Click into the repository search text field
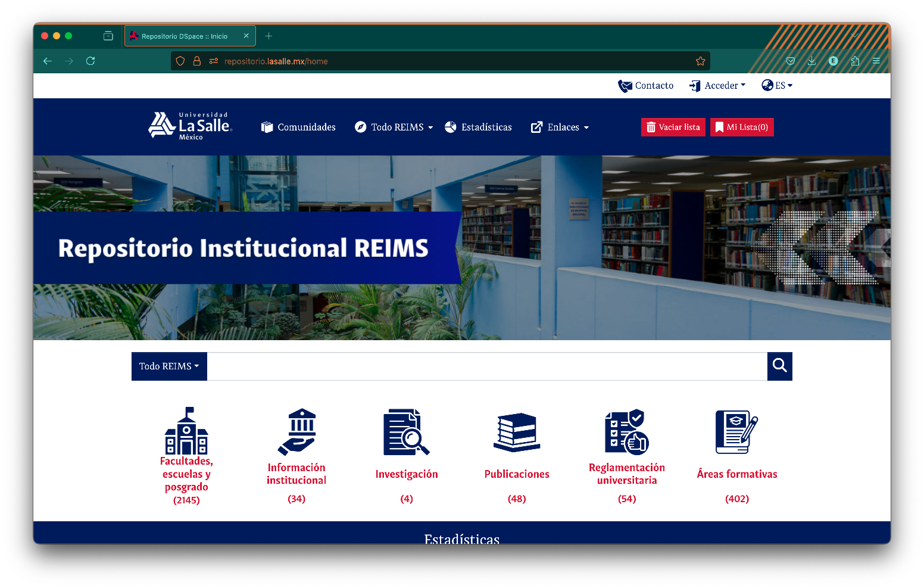Screen dimensions: 924x588 (486, 366)
